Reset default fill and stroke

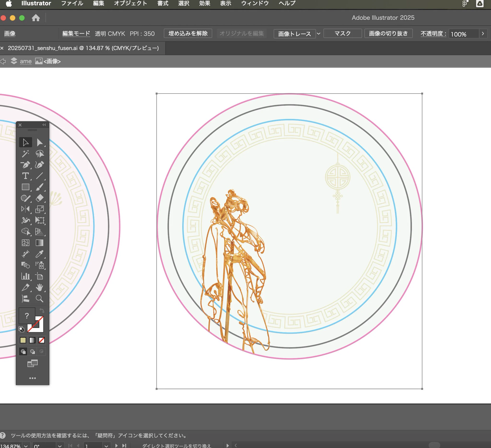click(21, 329)
